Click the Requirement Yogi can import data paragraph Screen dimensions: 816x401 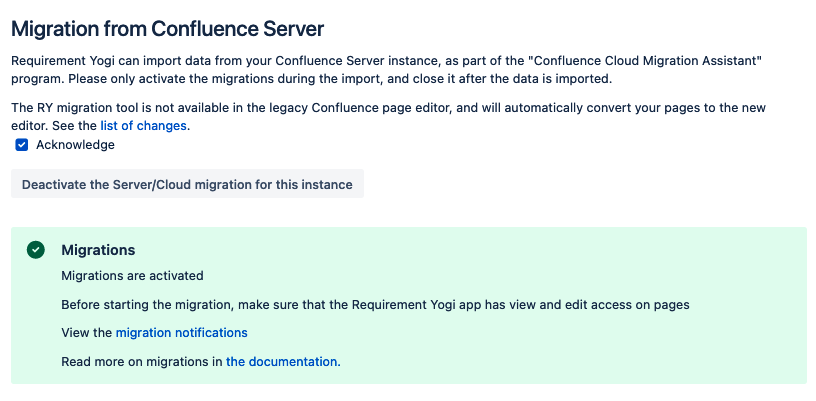(x=387, y=70)
